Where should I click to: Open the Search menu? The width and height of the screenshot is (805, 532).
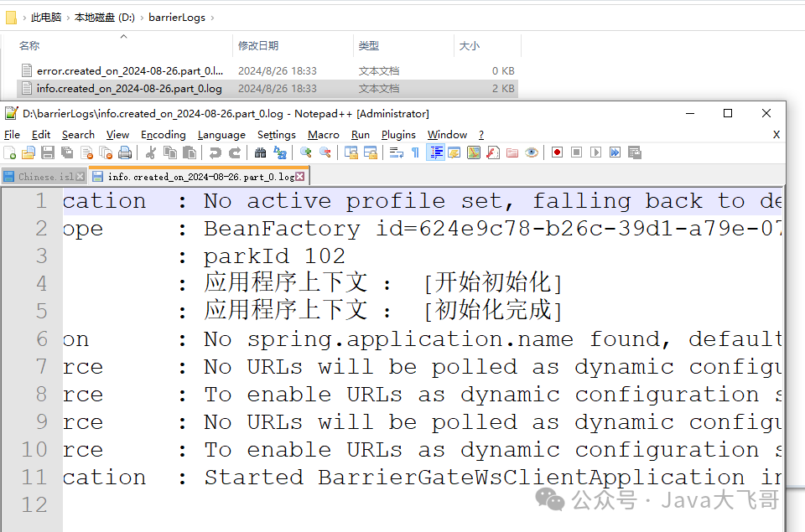(x=79, y=135)
